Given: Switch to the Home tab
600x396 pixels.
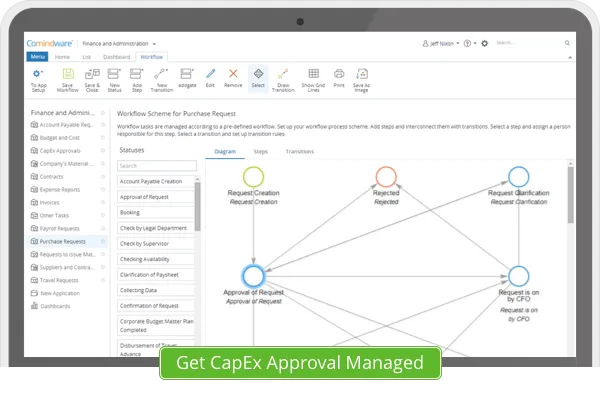Looking at the screenshot, I should tap(62, 57).
